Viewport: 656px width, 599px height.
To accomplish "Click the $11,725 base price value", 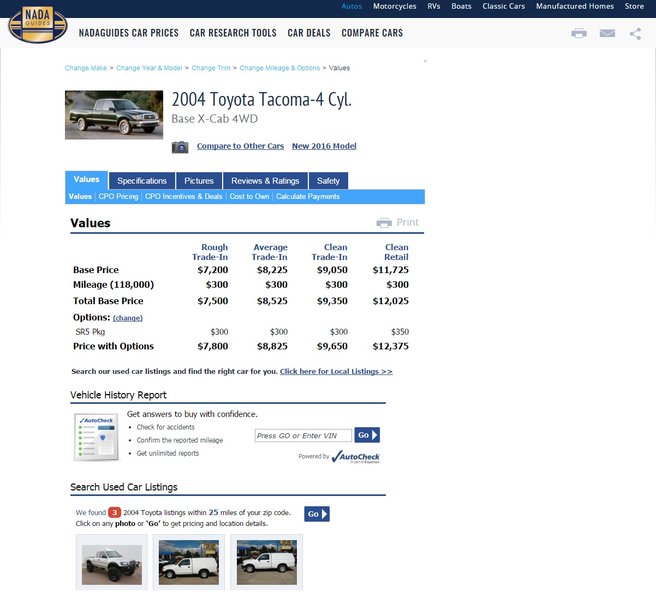I will (x=390, y=270).
